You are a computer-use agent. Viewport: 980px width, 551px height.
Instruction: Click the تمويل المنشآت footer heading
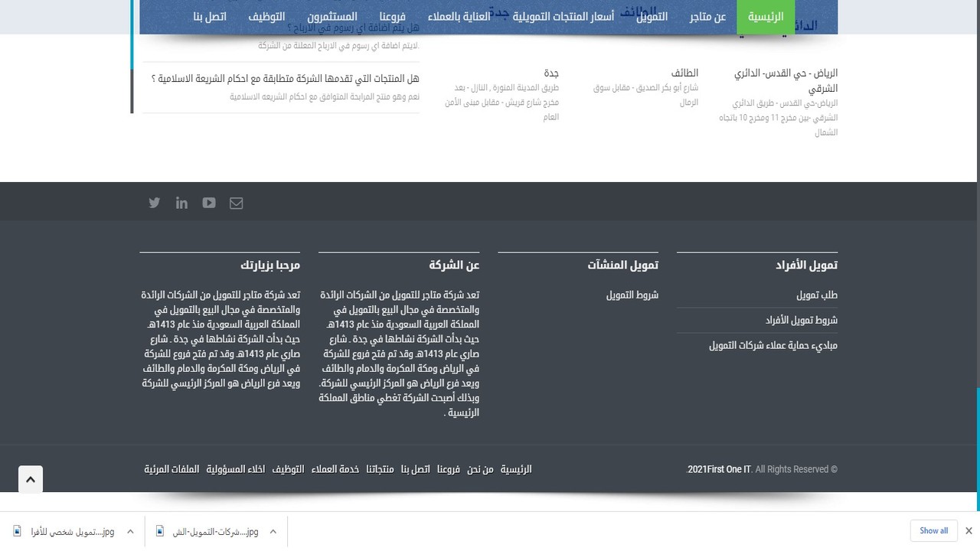(622, 265)
